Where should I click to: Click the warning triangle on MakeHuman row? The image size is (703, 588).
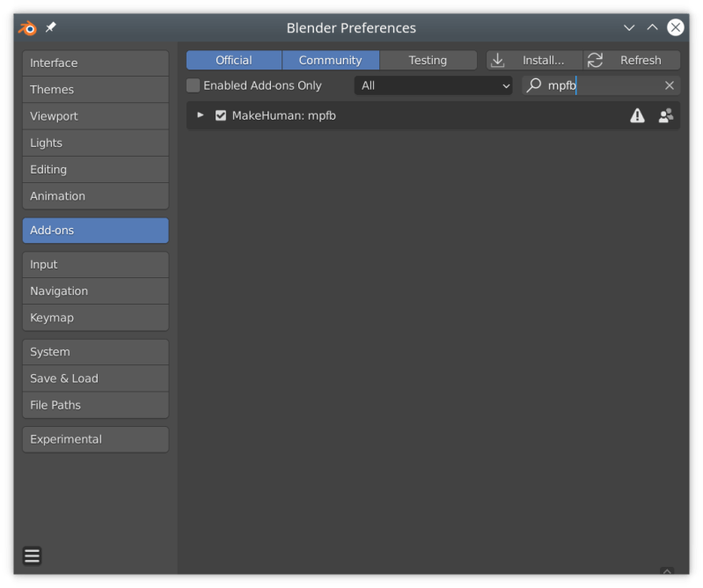click(x=637, y=115)
